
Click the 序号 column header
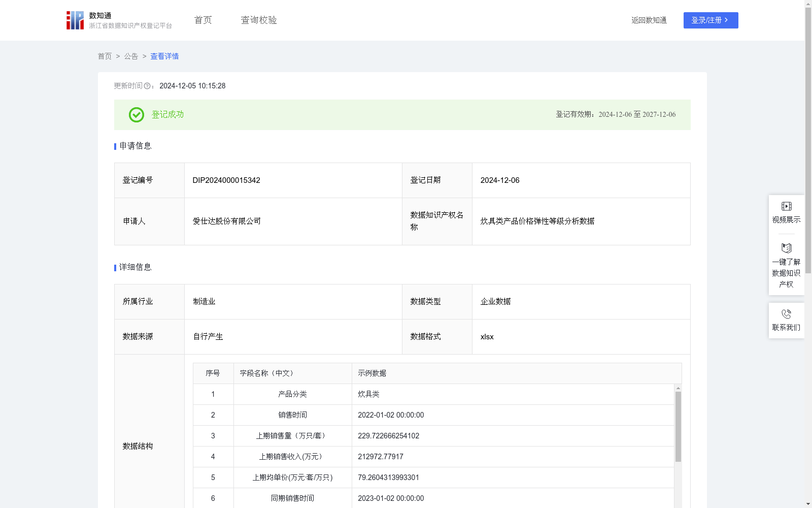coord(213,373)
